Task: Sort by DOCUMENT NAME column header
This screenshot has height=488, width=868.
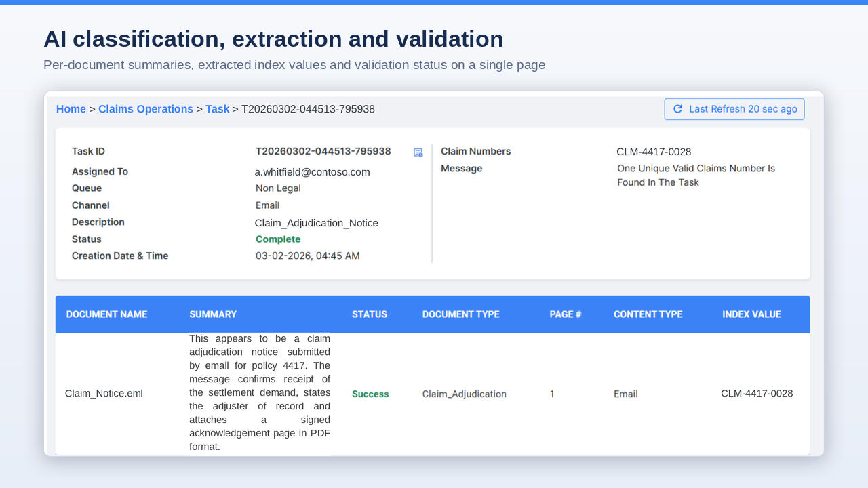Action: pyautogui.click(x=106, y=314)
